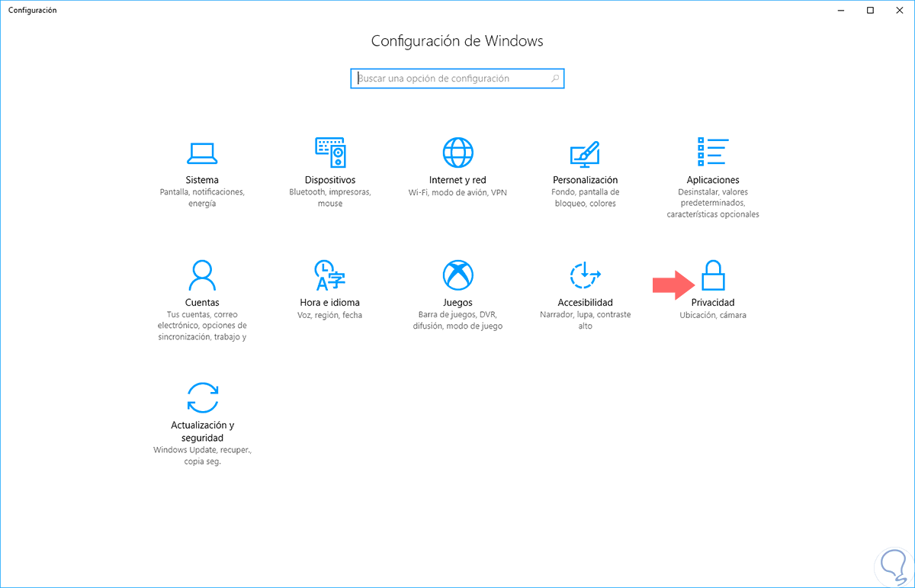Image resolution: width=915 pixels, height=588 pixels.
Task: Close the Configuración window
Action: click(x=900, y=10)
